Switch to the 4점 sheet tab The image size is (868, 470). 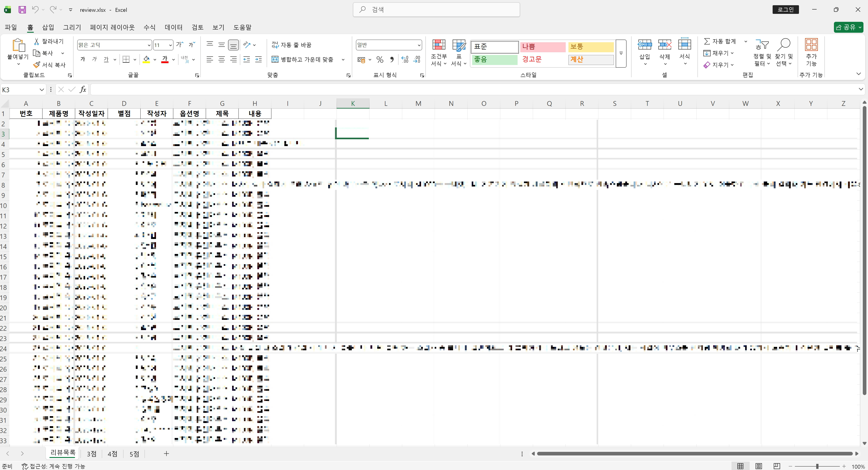point(112,454)
